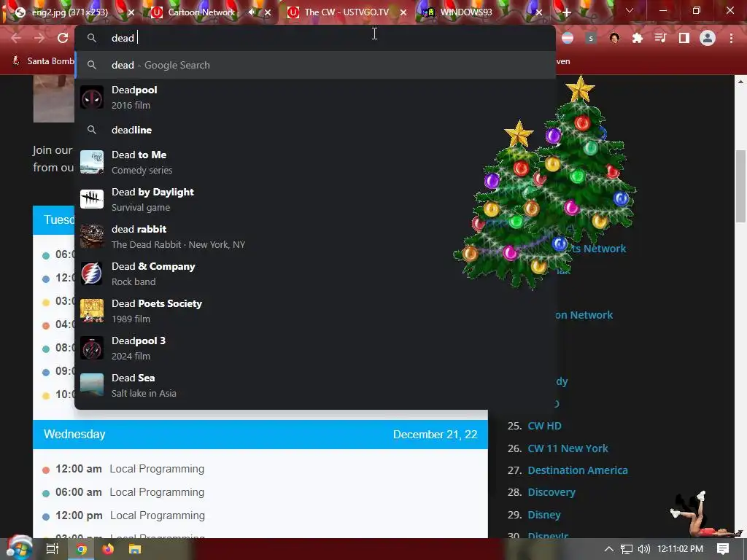This screenshot has height=560, width=747.
Task: Click the '12:00 am Local Programming' entry
Action: [x=130, y=469]
